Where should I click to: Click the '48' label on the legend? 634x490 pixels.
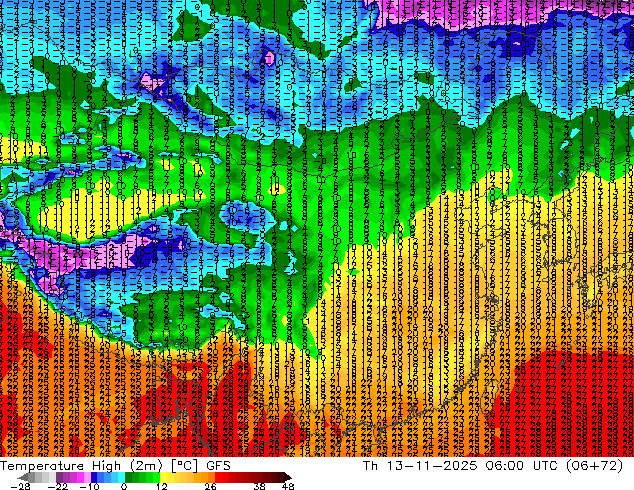click(x=288, y=486)
